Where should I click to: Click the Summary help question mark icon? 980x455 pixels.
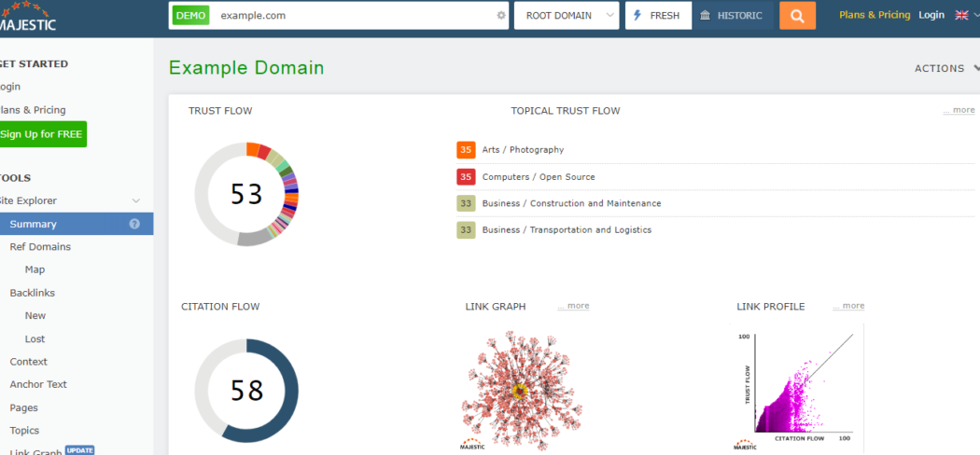point(134,224)
